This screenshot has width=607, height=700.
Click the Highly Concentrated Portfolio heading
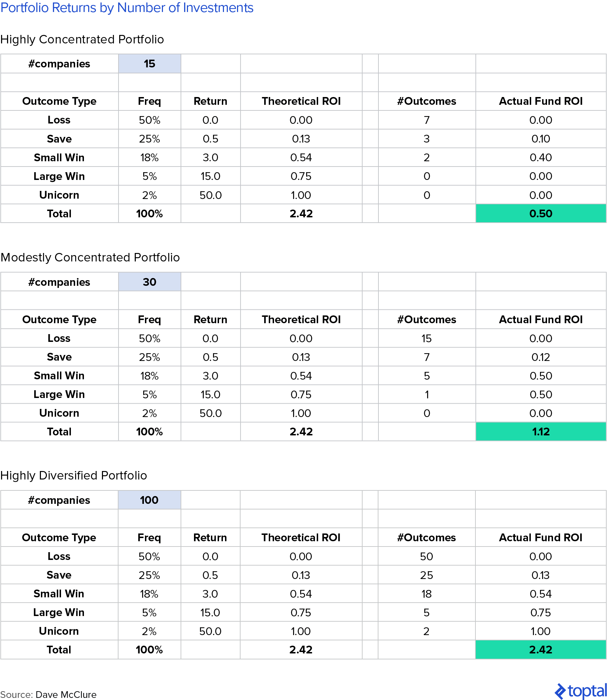(x=82, y=40)
